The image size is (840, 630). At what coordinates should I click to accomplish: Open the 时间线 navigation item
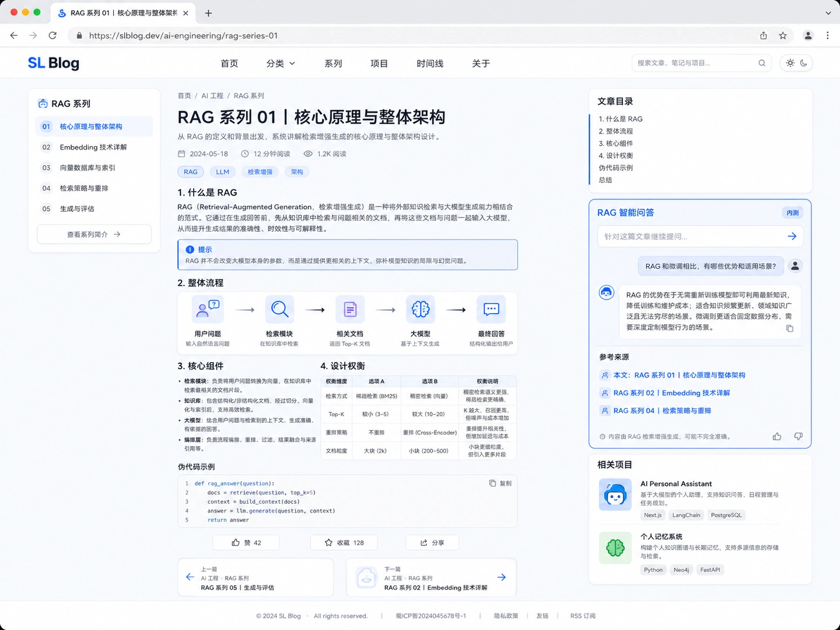coord(430,63)
